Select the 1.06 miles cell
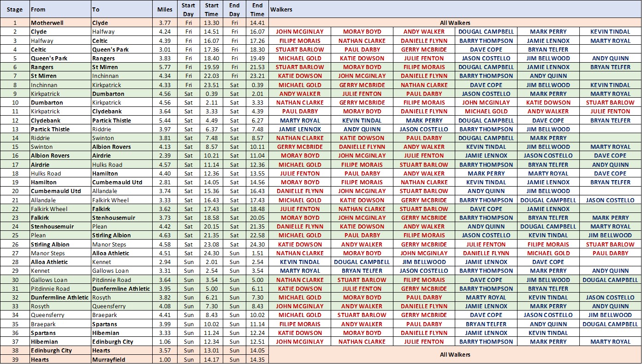The width and height of the screenshot is (642, 364). tap(165, 341)
